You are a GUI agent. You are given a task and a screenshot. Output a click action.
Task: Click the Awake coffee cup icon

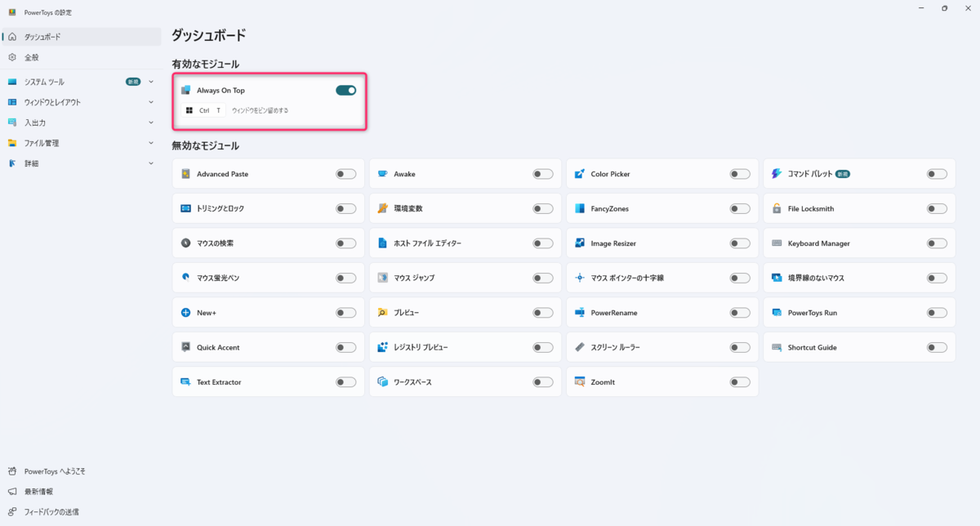pos(382,174)
